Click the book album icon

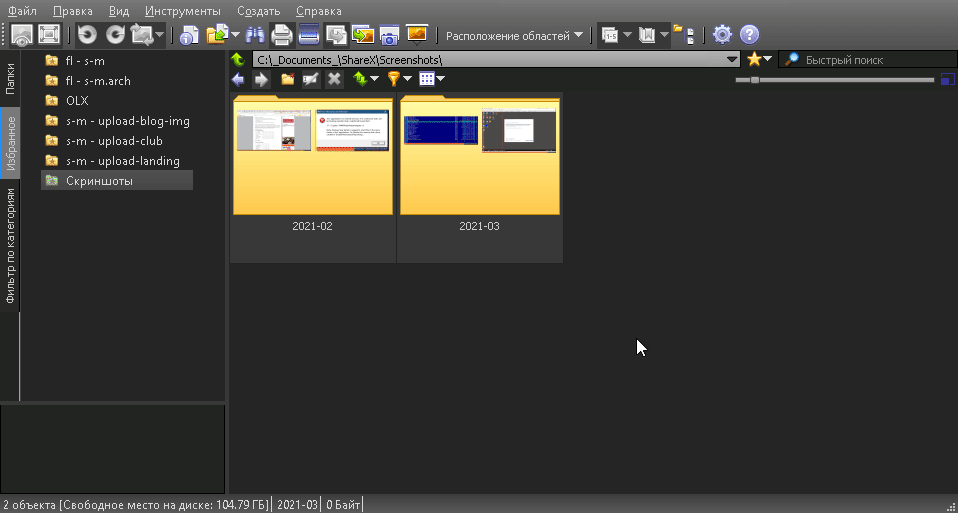(x=646, y=35)
